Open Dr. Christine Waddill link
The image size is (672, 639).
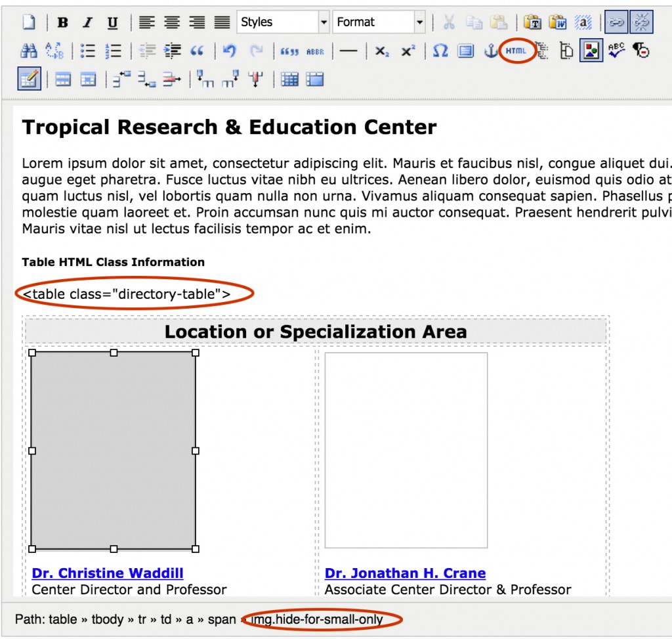108,573
